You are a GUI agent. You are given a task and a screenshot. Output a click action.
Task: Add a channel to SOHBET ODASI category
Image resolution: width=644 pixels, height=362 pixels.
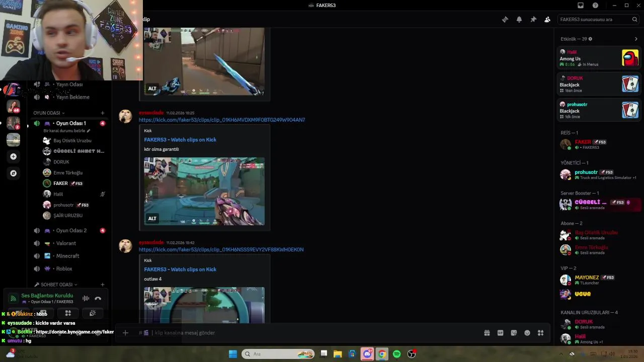(103, 284)
